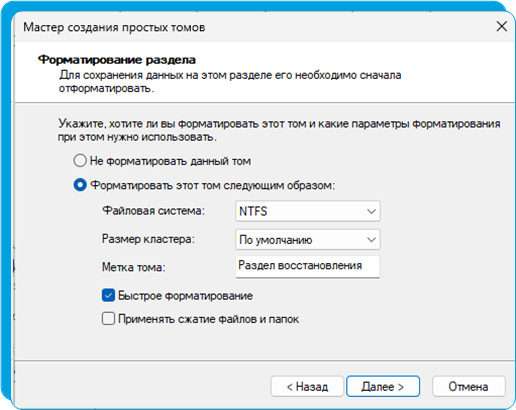This screenshot has width=516, height=410.
Task: Click the 'Форматирование раздела' heading
Action: pyautogui.click(x=117, y=60)
